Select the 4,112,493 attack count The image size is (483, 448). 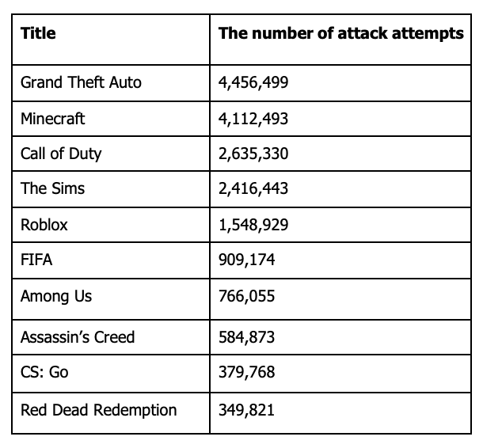[x=253, y=119]
